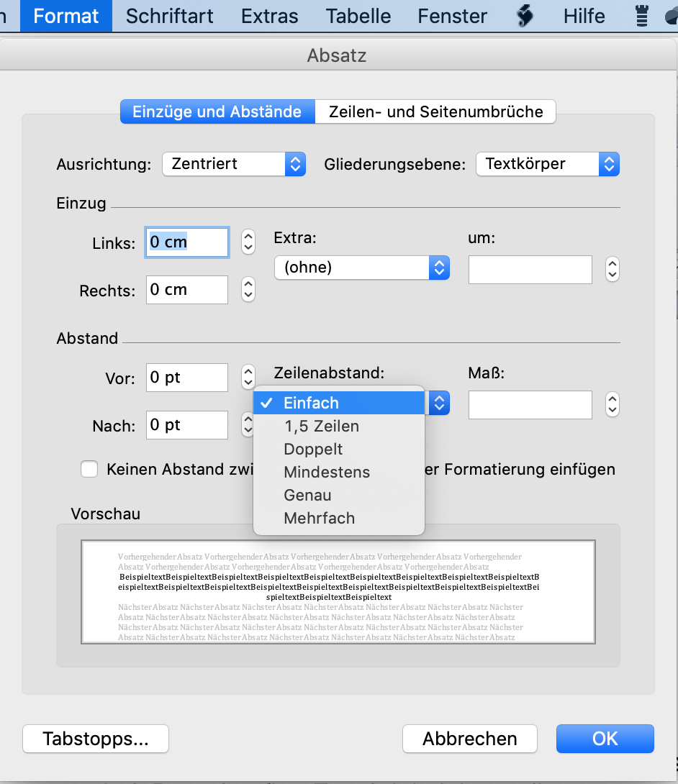The height and width of the screenshot is (784, 678).
Task: Select 1,5 Zeilen from the spacing options
Action: tap(321, 426)
